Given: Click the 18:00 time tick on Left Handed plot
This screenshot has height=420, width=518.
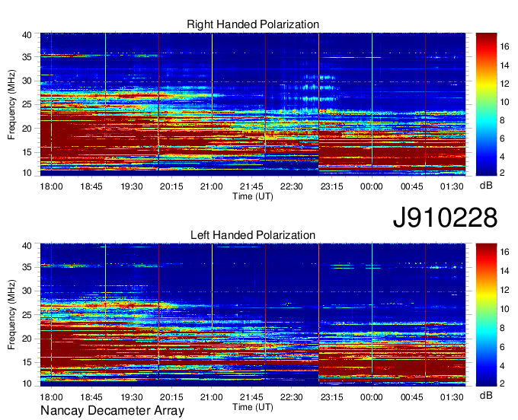Looking at the screenshot, I should (x=51, y=397).
